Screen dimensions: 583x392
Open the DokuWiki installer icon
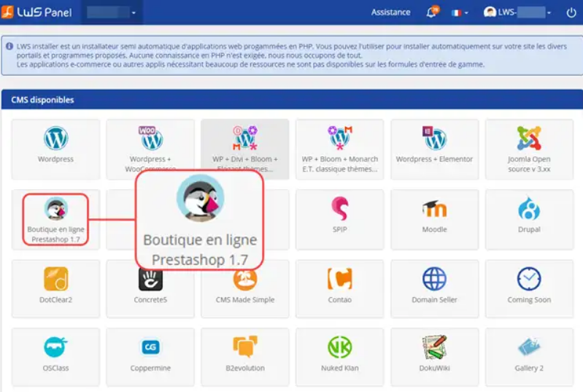pos(434,347)
